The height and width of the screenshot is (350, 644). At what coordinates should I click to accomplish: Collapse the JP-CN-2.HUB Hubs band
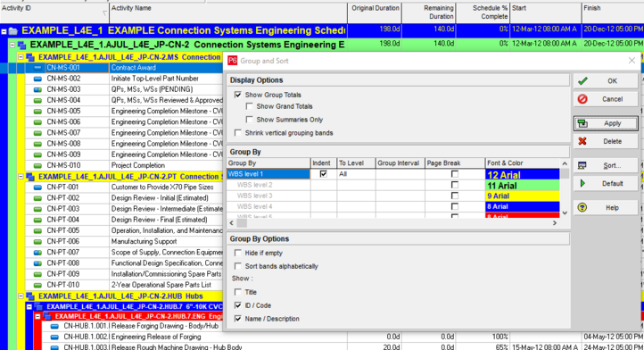(21, 296)
